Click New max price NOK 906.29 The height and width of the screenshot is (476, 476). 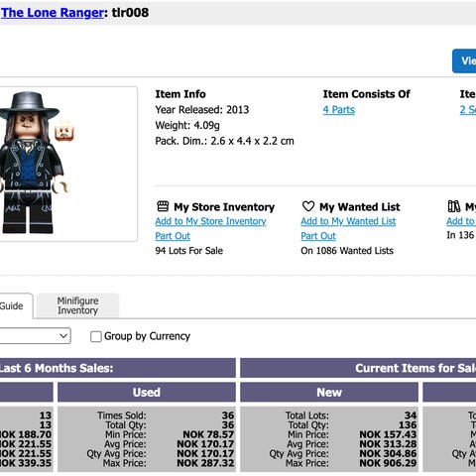click(388, 463)
